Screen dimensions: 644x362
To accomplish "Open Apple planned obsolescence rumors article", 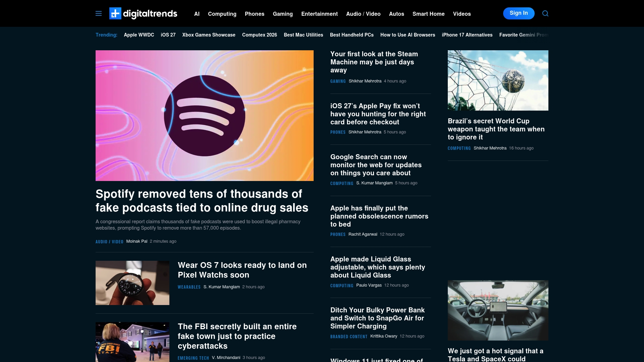I will coord(379,216).
